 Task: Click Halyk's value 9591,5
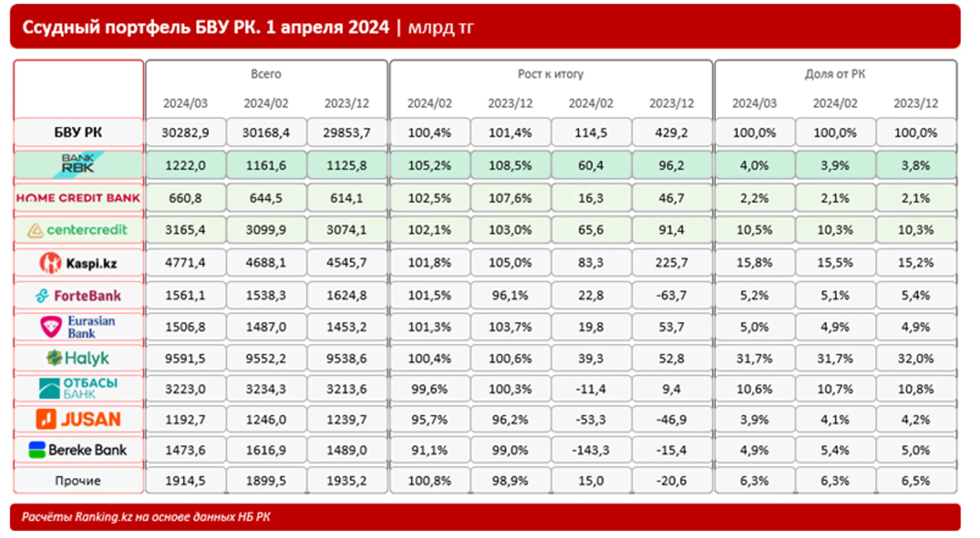[x=186, y=358]
